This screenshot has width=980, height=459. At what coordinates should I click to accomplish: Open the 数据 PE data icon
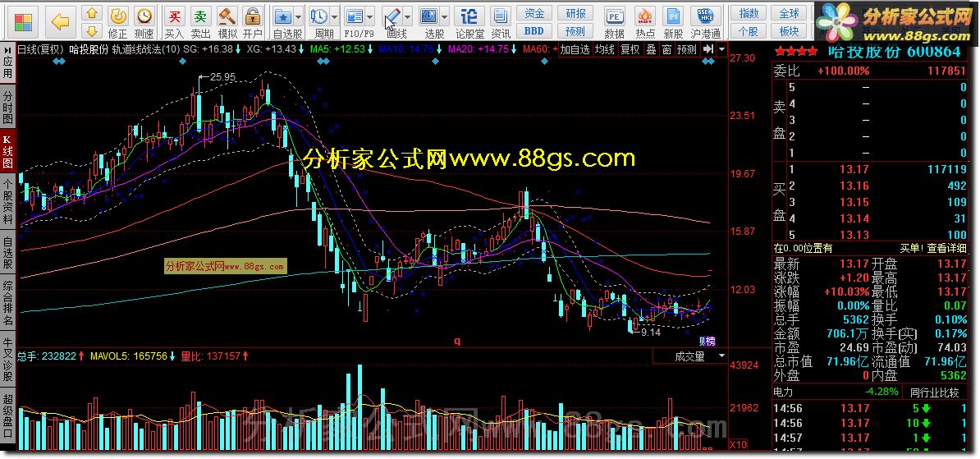click(x=615, y=22)
